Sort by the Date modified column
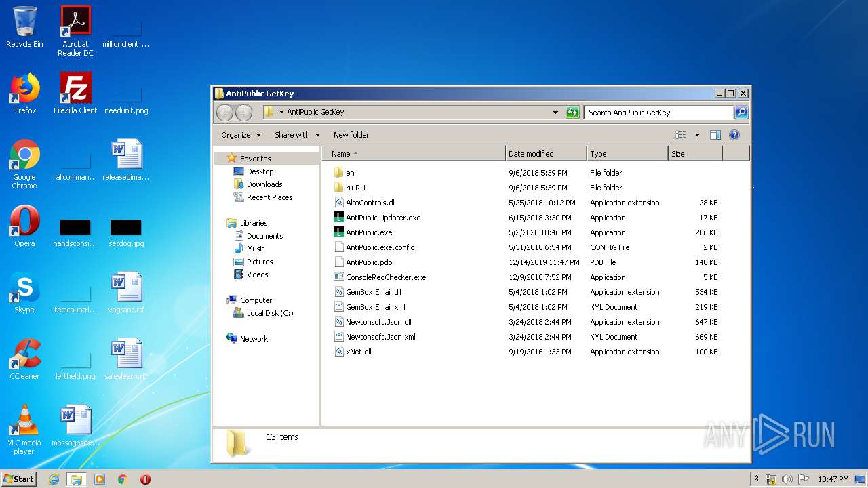The height and width of the screenshot is (488, 868). pos(546,154)
